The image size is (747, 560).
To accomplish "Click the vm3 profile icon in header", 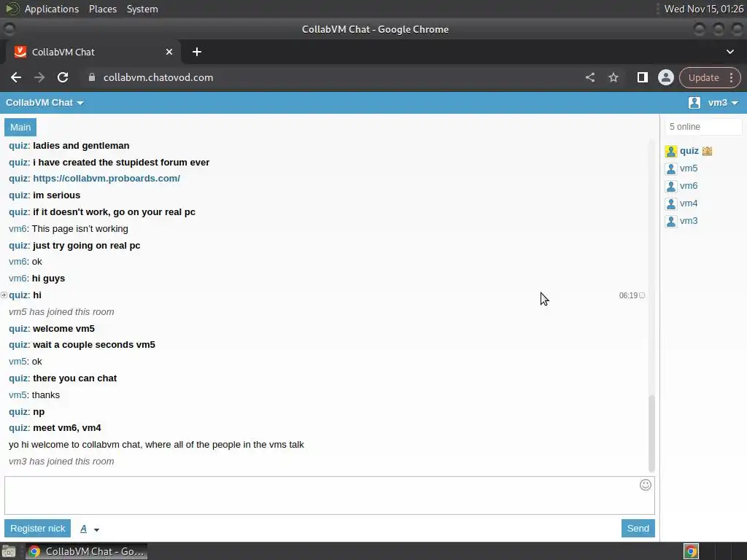I will [x=694, y=102].
